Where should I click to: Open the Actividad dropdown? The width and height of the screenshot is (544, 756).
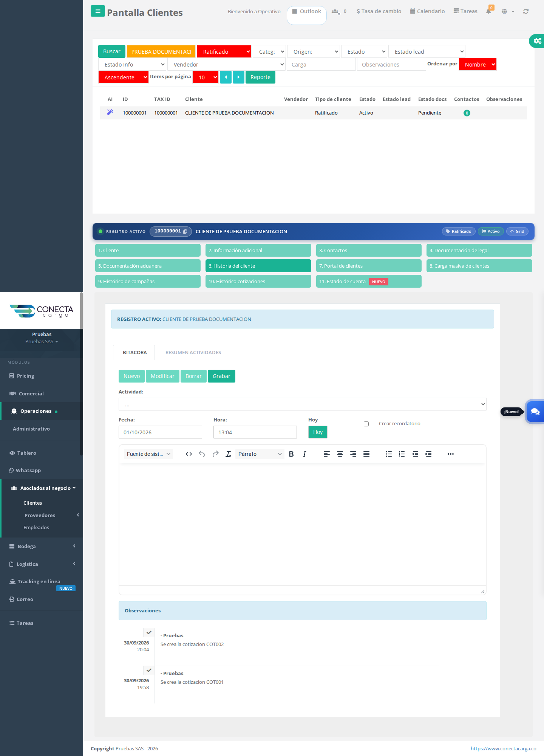point(302,404)
